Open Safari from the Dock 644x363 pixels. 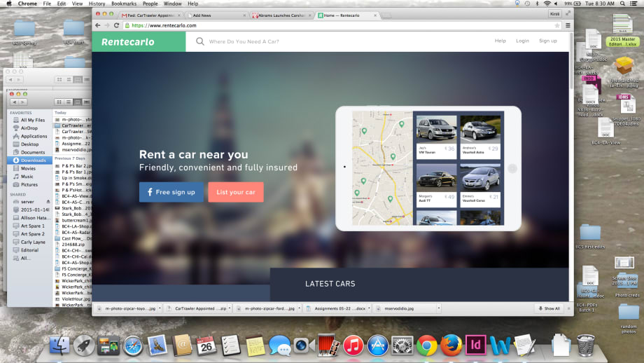[x=133, y=345]
